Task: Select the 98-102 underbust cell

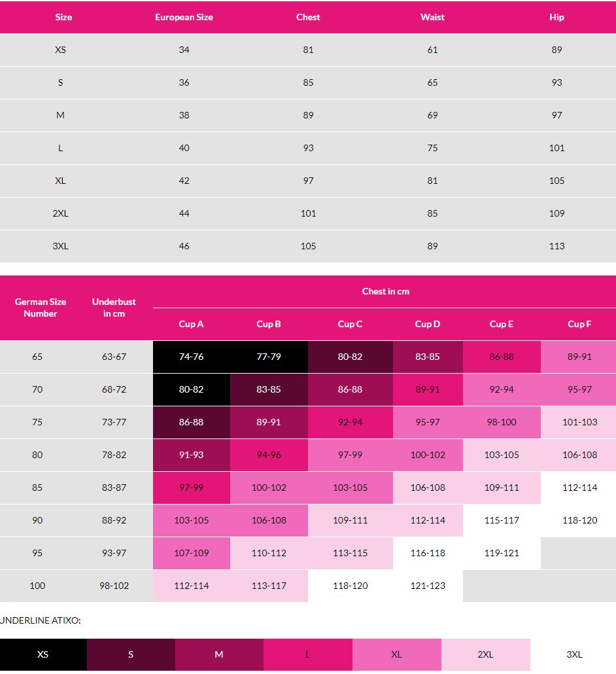Action: coord(114,586)
